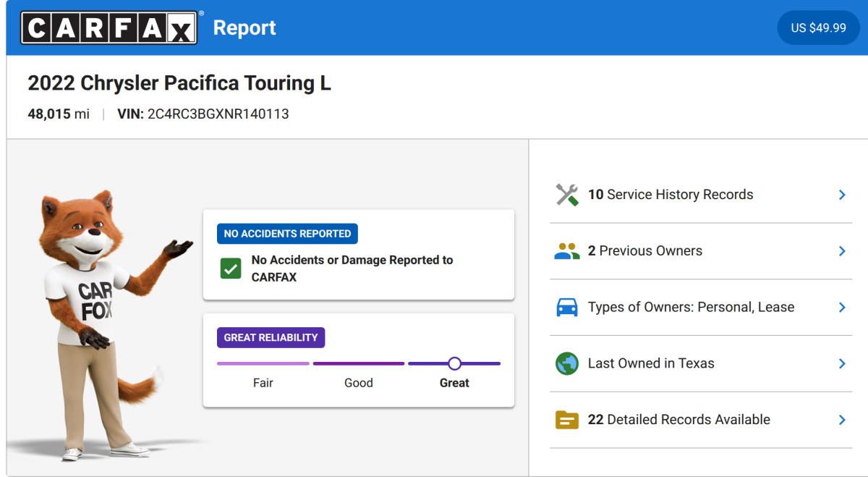Screen dimensions: 868x477
Task: Click the Detailed Records folder icon
Action: pyautogui.click(x=567, y=420)
